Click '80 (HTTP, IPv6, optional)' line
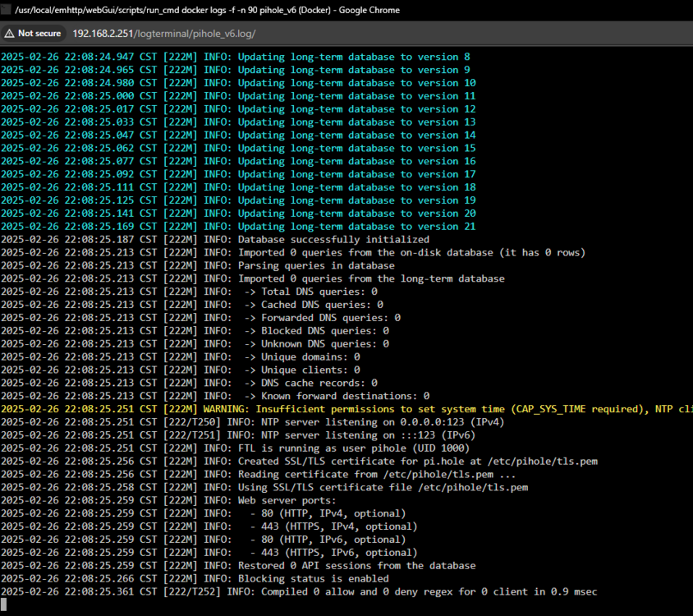Screen dimensions: 693x616 coord(204,540)
